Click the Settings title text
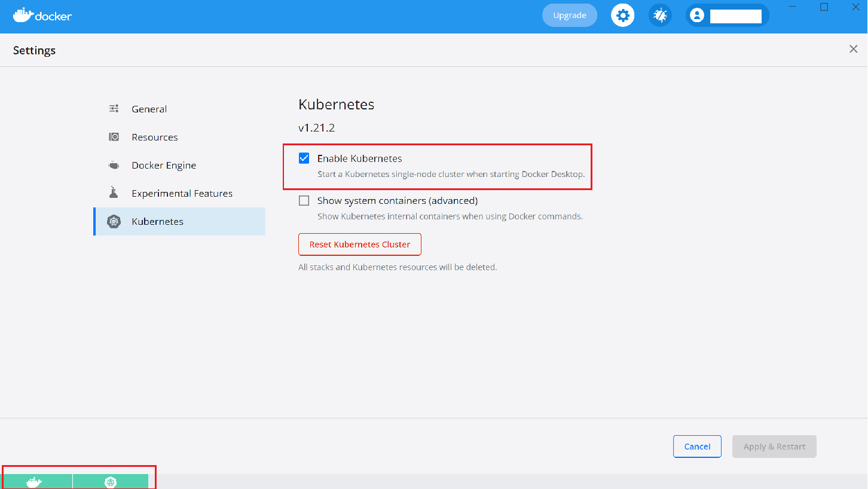This screenshot has width=868, height=489. coord(34,50)
